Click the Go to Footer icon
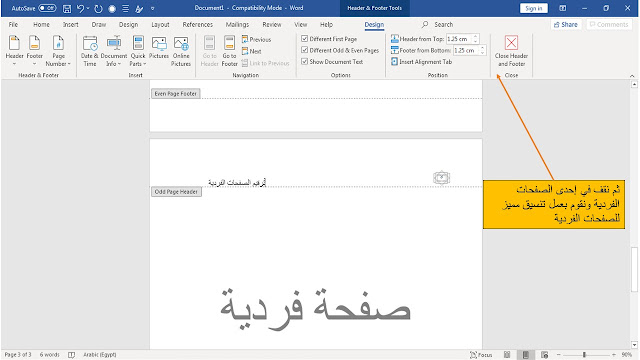 pyautogui.click(x=229, y=51)
